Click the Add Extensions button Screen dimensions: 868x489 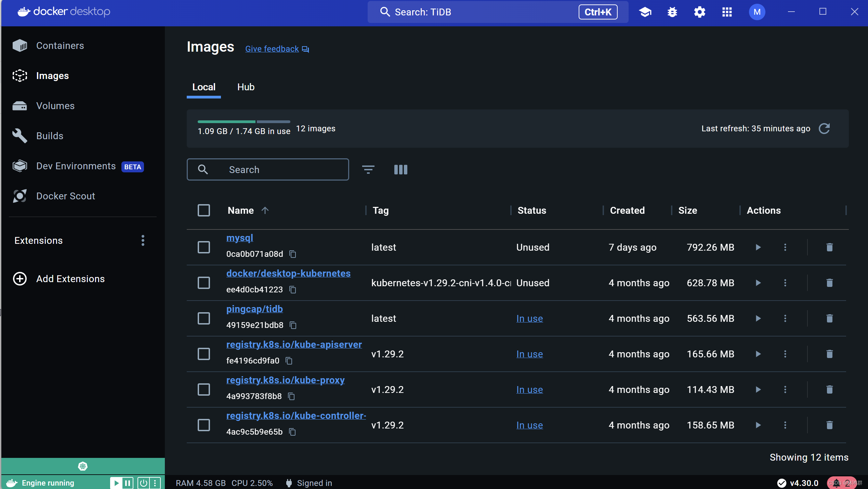70,279
